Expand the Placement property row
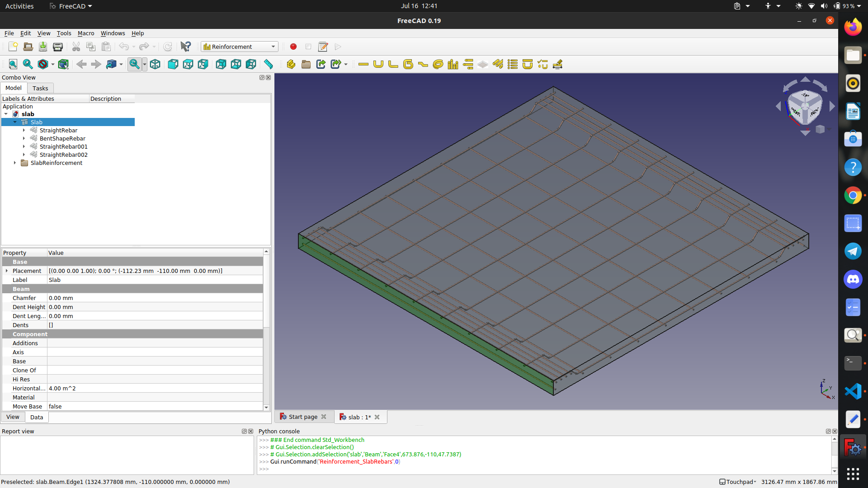This screenshot has width=868, height=488. [7, 271]
